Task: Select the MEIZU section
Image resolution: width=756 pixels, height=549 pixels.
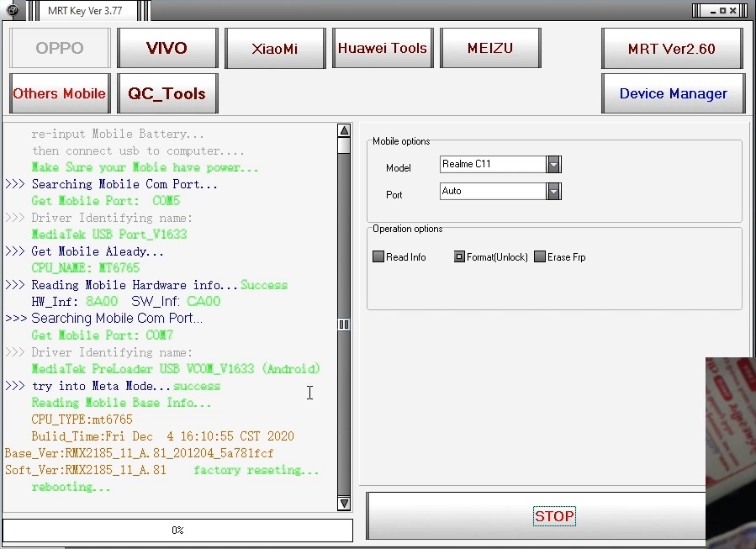Action: point(490,48)
